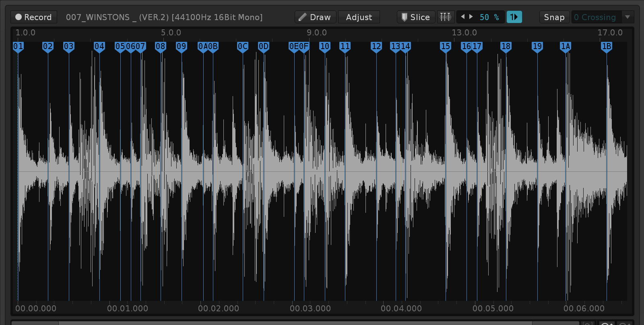Image resolution: width=644 pixels, height=325 pixels.
Task: Decrease slice sensitivity with left arrow
Action: (462, 17)
